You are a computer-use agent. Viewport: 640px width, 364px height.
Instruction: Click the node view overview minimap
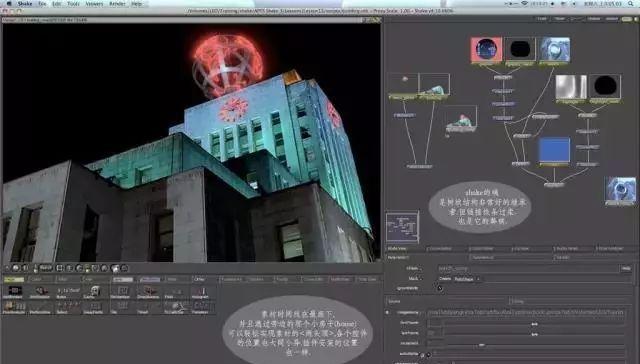pos(402,227)
